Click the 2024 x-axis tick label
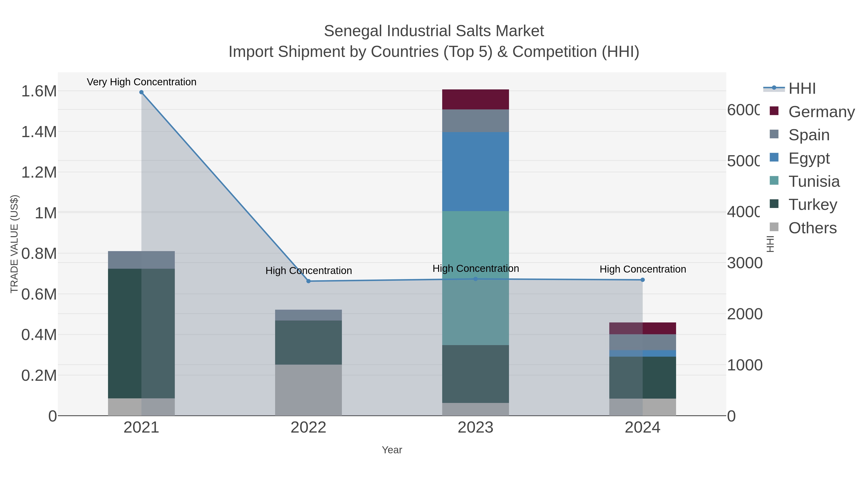This screenshot has height=488, width=868. (643, 428)
